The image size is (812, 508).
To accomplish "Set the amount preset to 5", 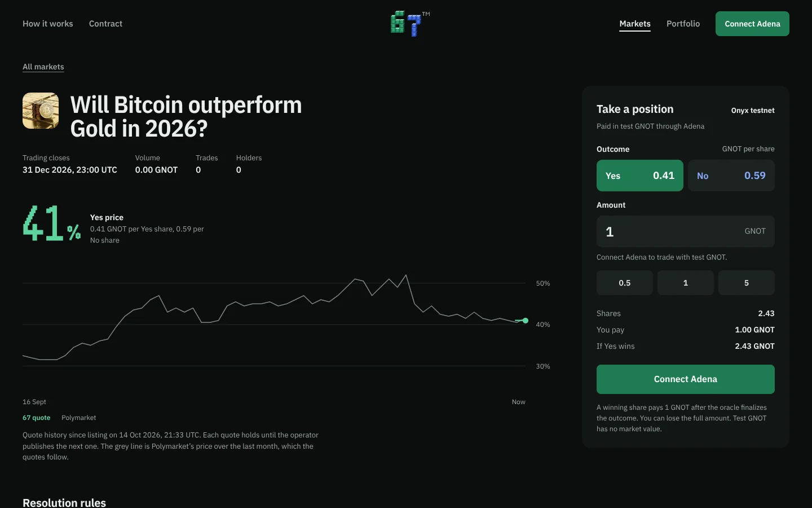I will point(747,283).
